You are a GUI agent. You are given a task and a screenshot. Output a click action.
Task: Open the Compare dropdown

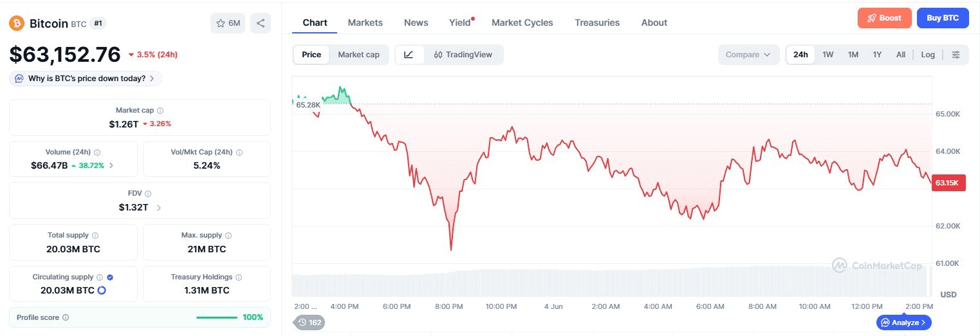pos(748,55)
